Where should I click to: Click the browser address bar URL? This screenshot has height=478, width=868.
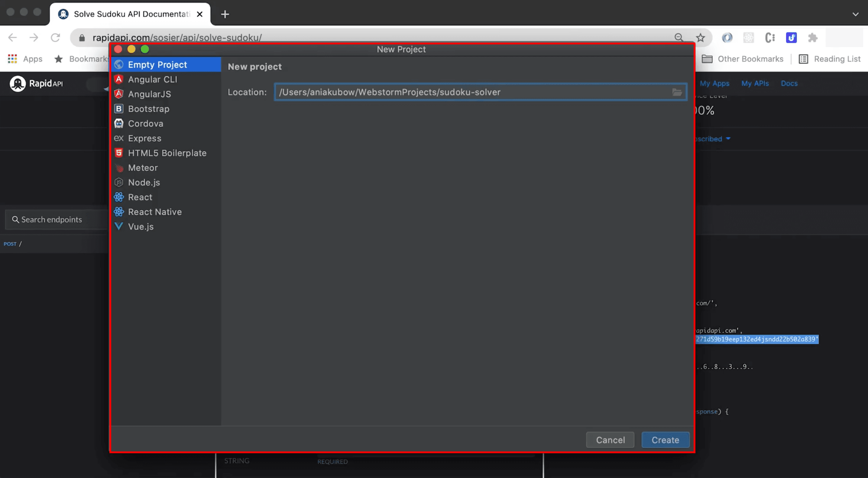[177, 37]
